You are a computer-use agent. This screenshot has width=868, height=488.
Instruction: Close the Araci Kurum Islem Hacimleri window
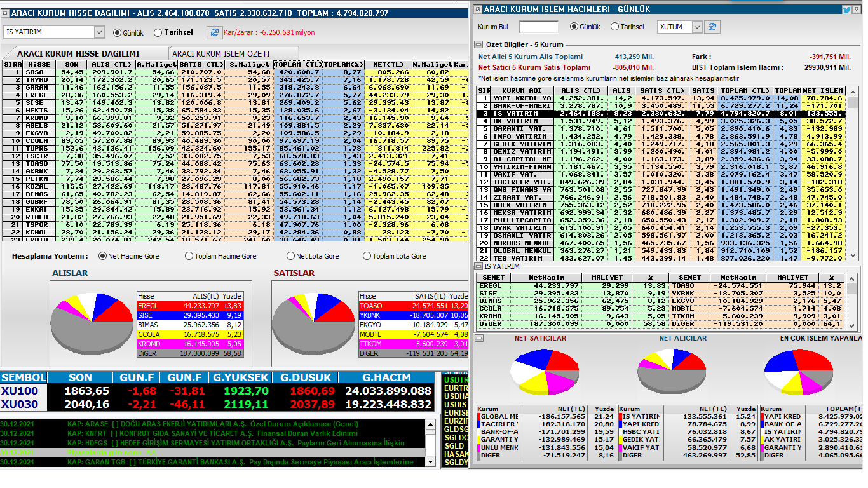[857, 9]
